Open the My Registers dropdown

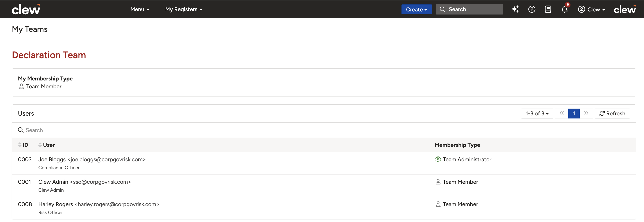point(184,9)
